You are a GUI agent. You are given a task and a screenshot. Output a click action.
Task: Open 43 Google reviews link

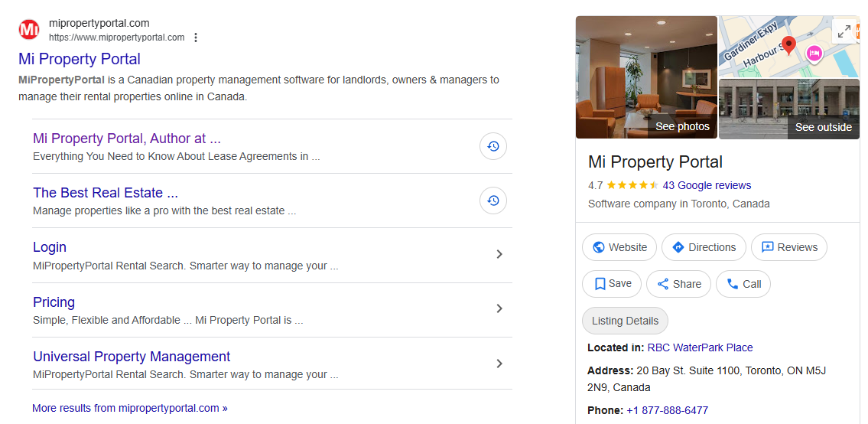[x=707, y=185]
